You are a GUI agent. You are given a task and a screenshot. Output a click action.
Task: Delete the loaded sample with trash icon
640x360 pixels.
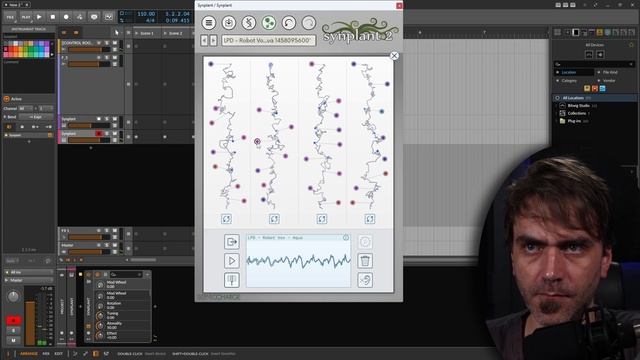pyautogui.click(x=365, y=261)
